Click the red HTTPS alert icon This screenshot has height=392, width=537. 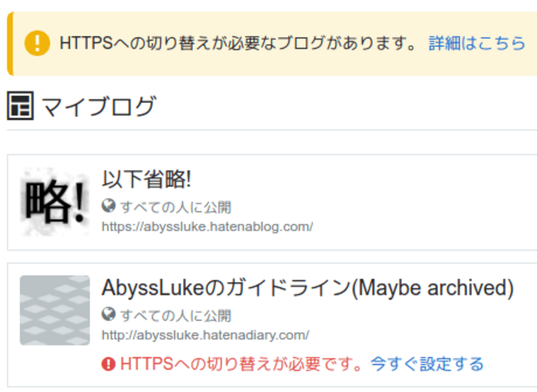[108, 364]
